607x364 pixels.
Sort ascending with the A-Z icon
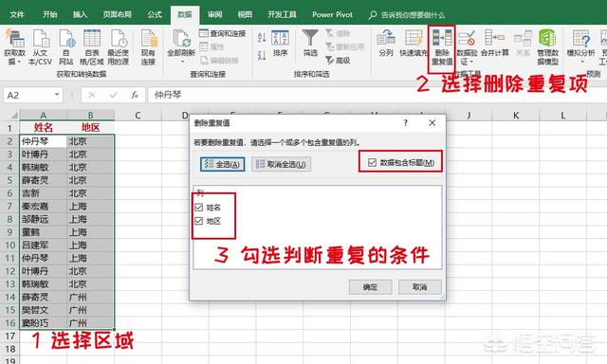click(x=262, y=38)
